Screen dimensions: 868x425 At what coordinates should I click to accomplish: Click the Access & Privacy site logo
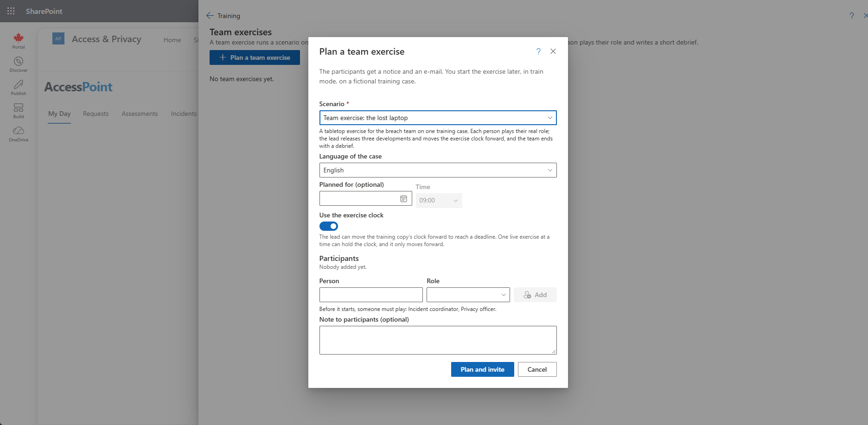click(58, 39)
